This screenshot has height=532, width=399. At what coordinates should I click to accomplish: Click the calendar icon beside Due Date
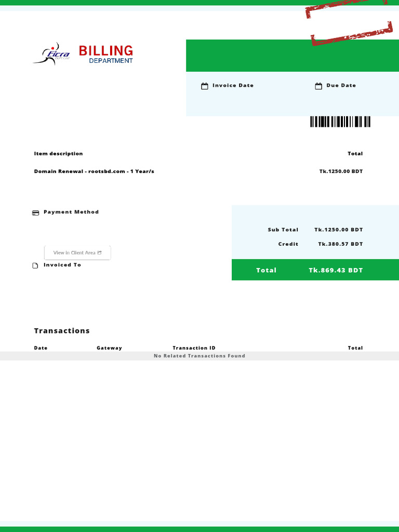[x=318, y=86]
